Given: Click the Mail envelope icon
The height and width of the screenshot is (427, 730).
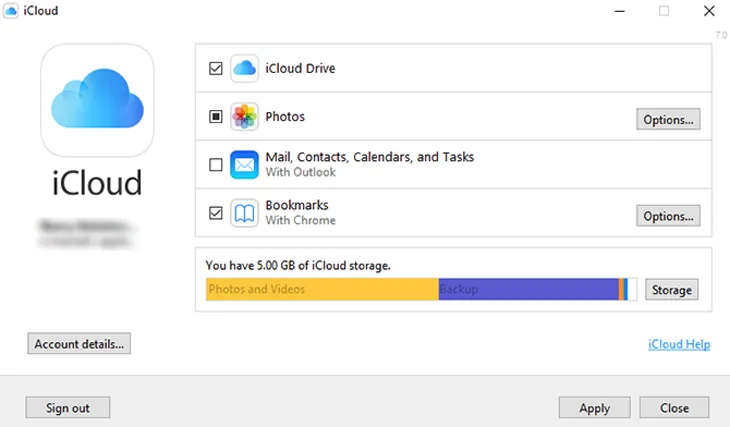Looking at the screenshot, I should coord(245,165).
